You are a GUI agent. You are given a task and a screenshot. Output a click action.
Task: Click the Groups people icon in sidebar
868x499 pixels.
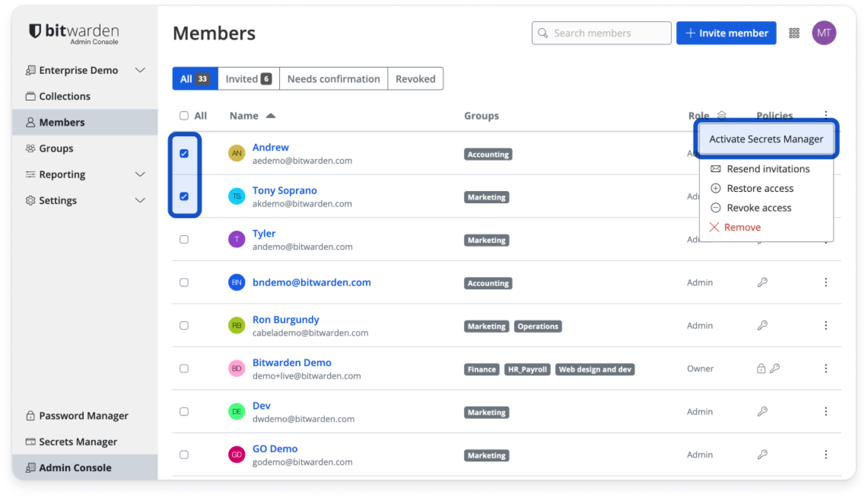[31, 148]
